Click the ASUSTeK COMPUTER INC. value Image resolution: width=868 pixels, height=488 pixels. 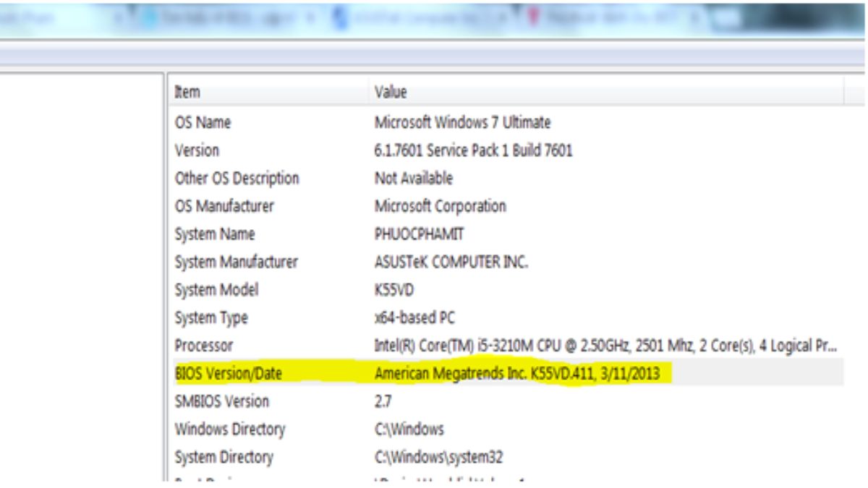click(451, 262)
